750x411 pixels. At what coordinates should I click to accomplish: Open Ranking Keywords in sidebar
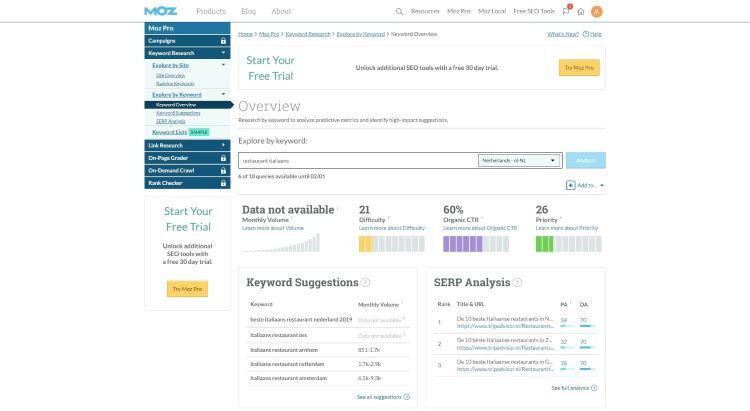click(175, 84)
